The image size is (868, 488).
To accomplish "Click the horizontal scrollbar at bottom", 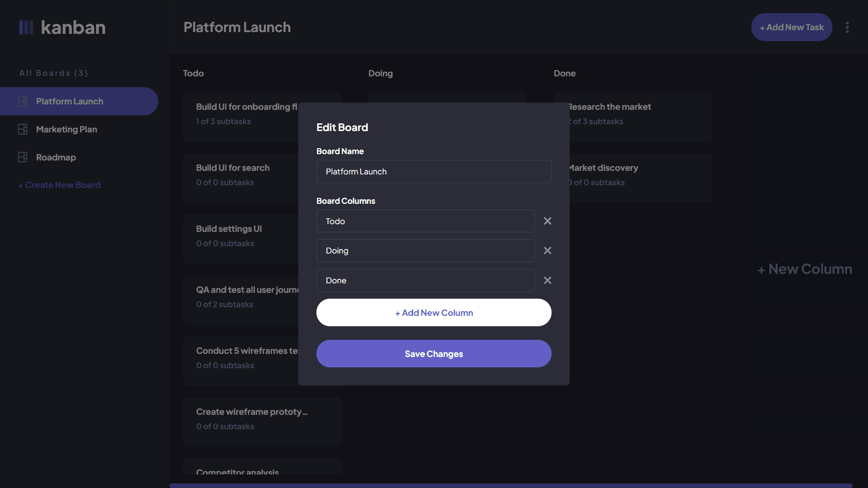I will (x=511, y=486).
